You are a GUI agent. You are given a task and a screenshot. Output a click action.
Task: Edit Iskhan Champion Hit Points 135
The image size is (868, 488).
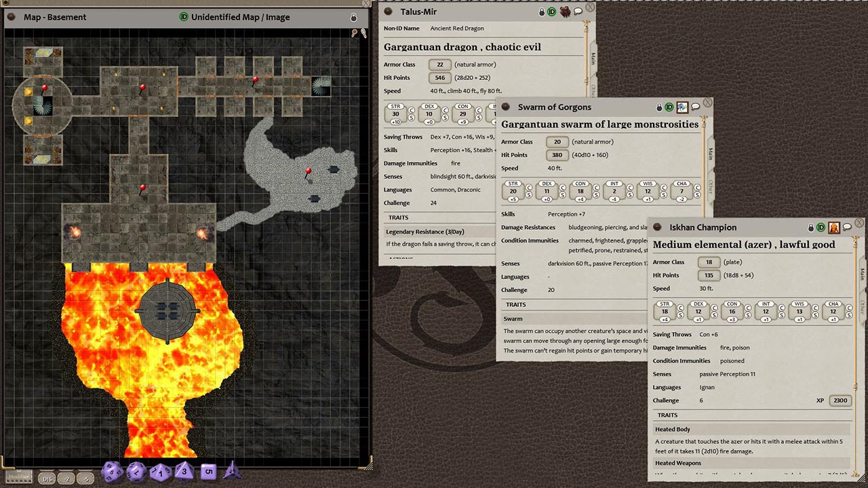pos(709,276)
